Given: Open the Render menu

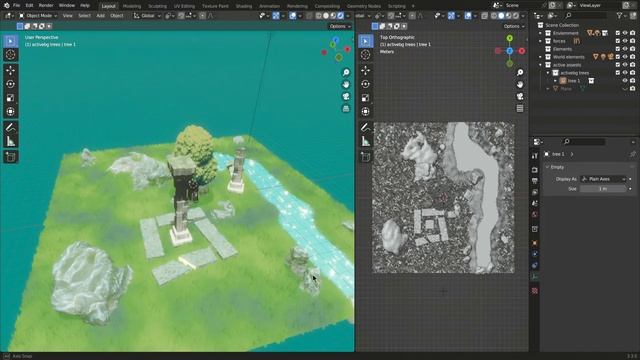Looking at the screenshot, I should pyautogui.click(x=46, y=6).
